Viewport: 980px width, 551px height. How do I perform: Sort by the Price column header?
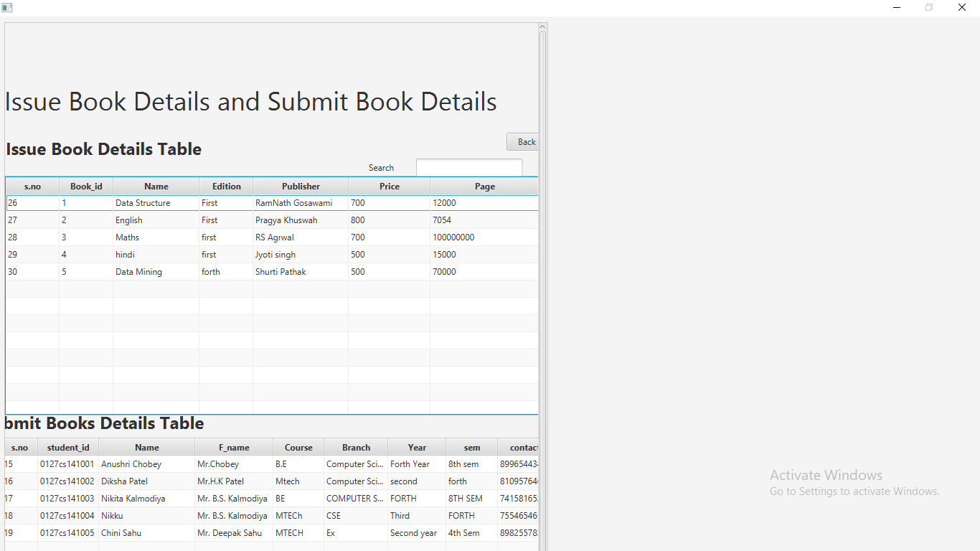tap(390, 186)
